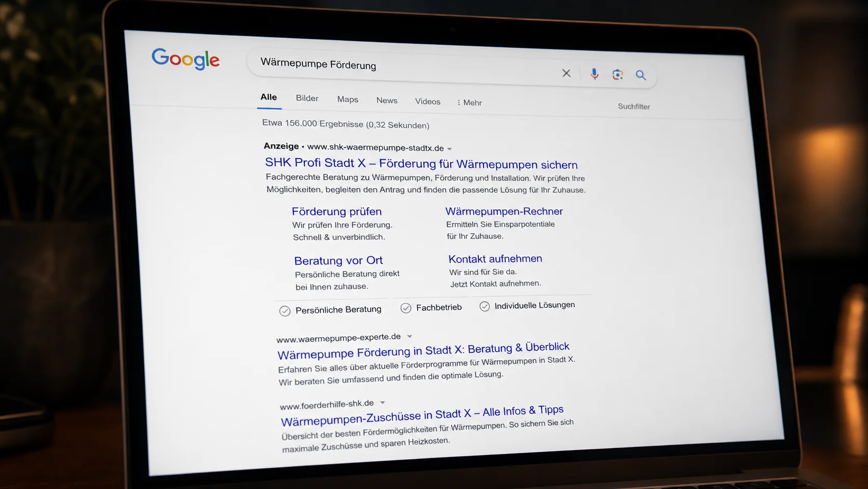Viewport: 868px width, 489px height.
Task: Start voice search with the microphone icon
Action: [594, 74]
